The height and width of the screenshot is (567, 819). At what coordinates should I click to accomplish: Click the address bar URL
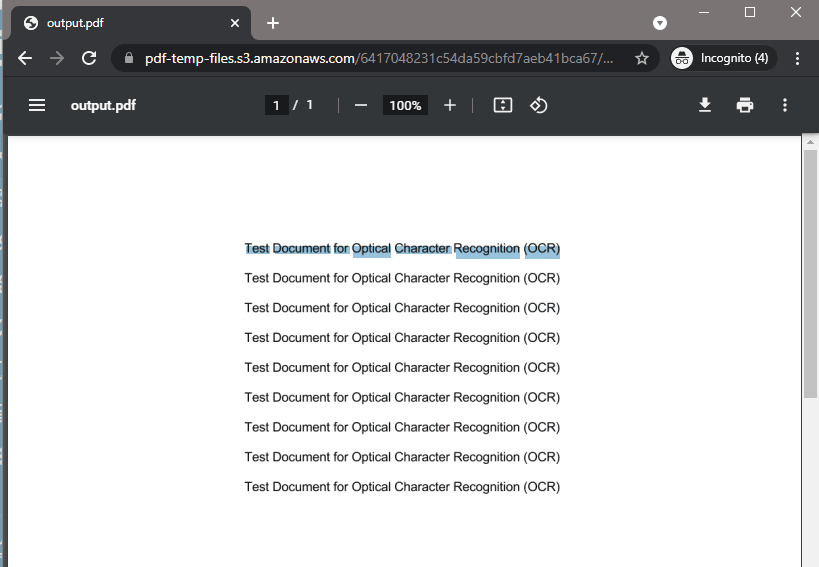pos(380,58)
